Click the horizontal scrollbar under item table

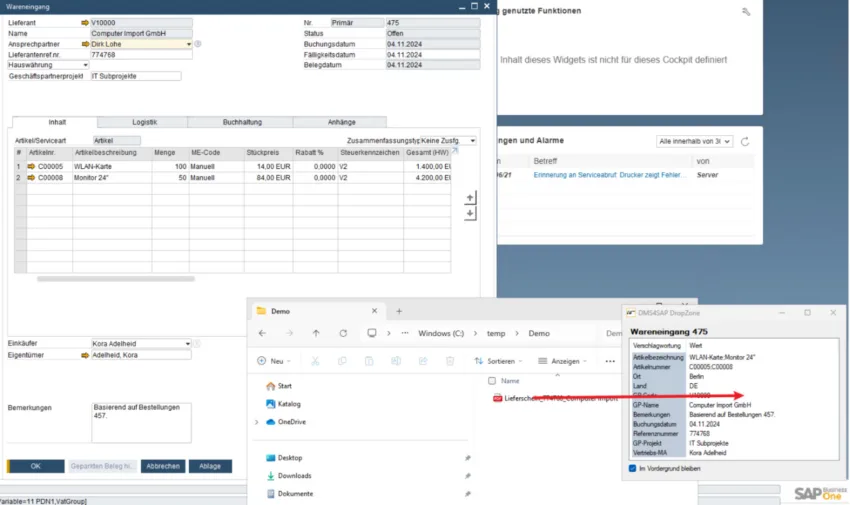(115, 279)
